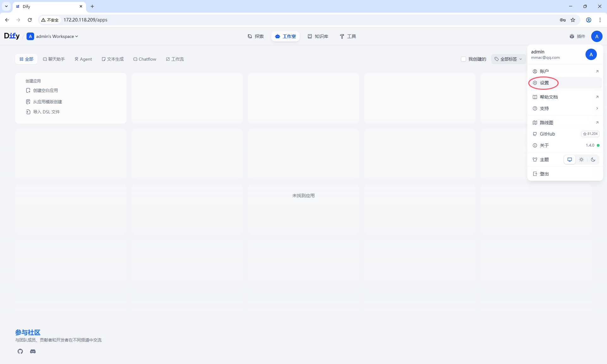Switch to the Chatflow app filter tab

(145, 59)
